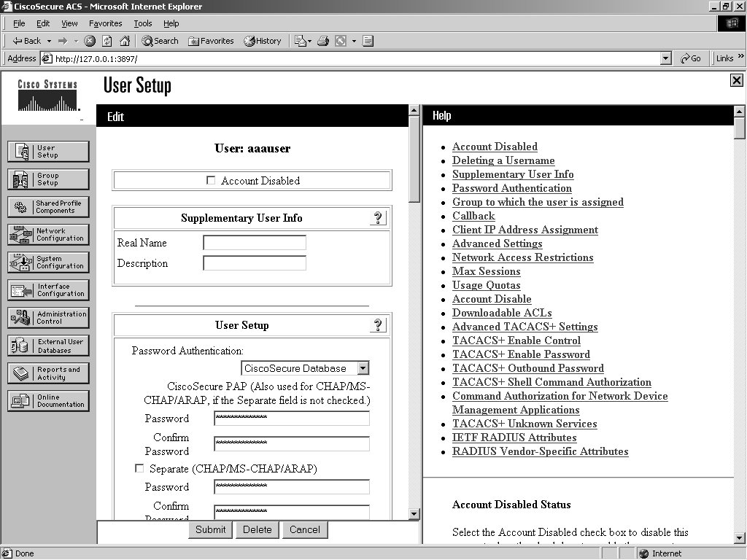Open the Favorites pane from toolbar
This screenshot has width=747, height=560.
pyautogui.click(x=211, y=41)
